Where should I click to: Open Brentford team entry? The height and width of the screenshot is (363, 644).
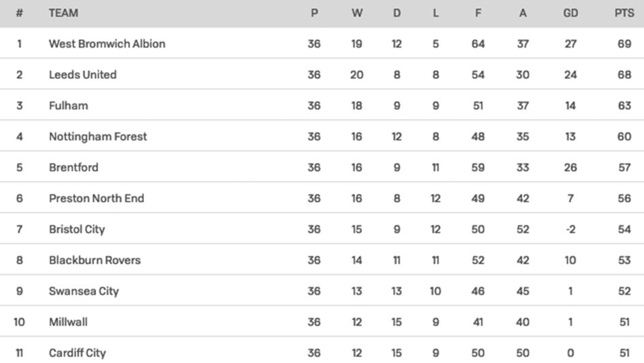click(74, 167)
